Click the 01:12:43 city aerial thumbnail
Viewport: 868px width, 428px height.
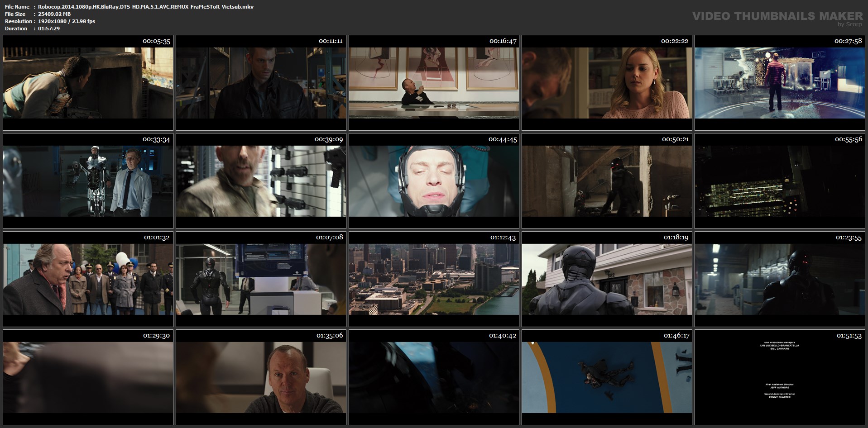[x=434, y=279]
